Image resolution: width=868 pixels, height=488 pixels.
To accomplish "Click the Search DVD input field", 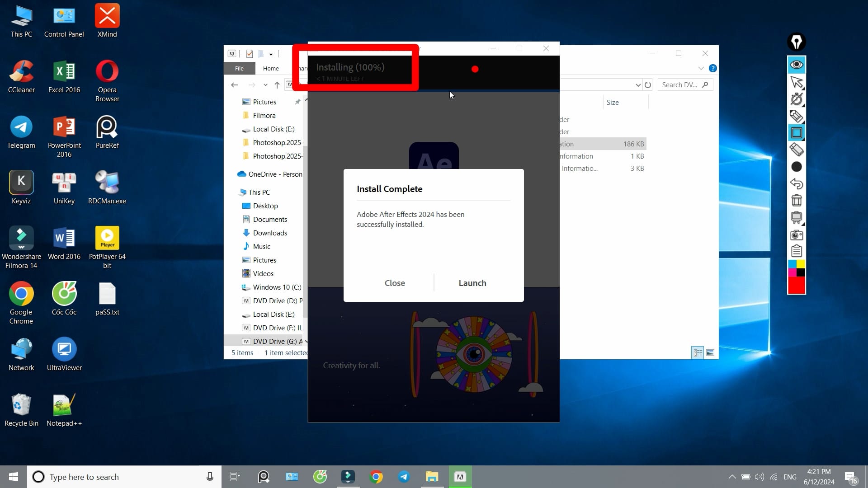I will point(684,85).
